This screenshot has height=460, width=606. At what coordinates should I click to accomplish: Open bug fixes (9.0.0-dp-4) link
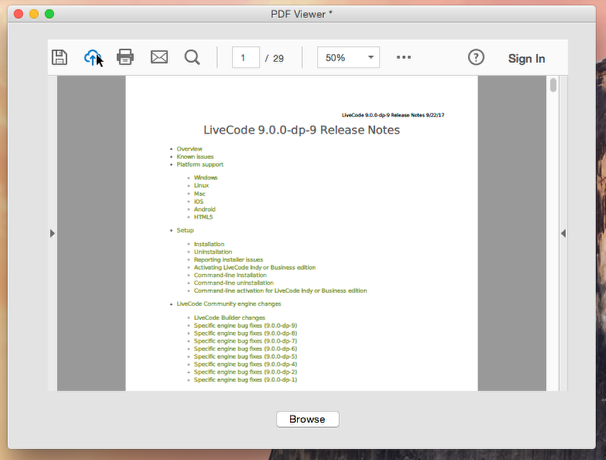pyautogui.click(x=245, y=364)
